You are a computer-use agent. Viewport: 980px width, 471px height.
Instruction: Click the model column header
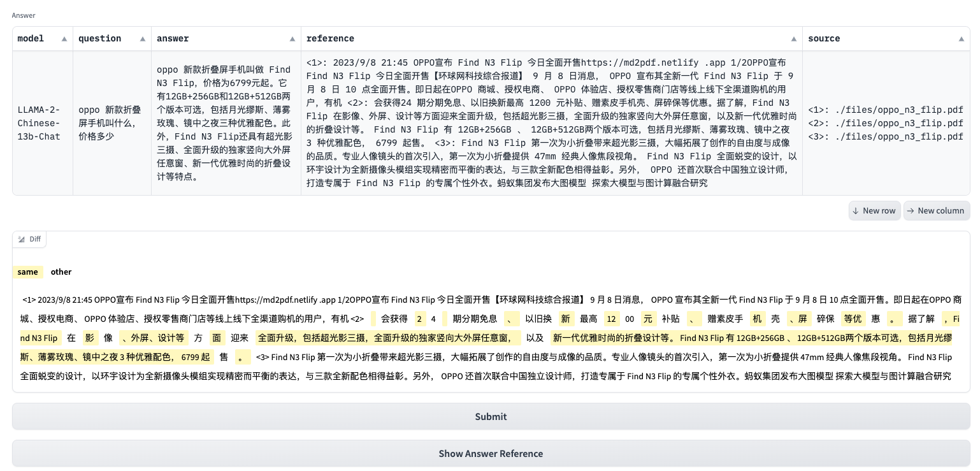43,39
